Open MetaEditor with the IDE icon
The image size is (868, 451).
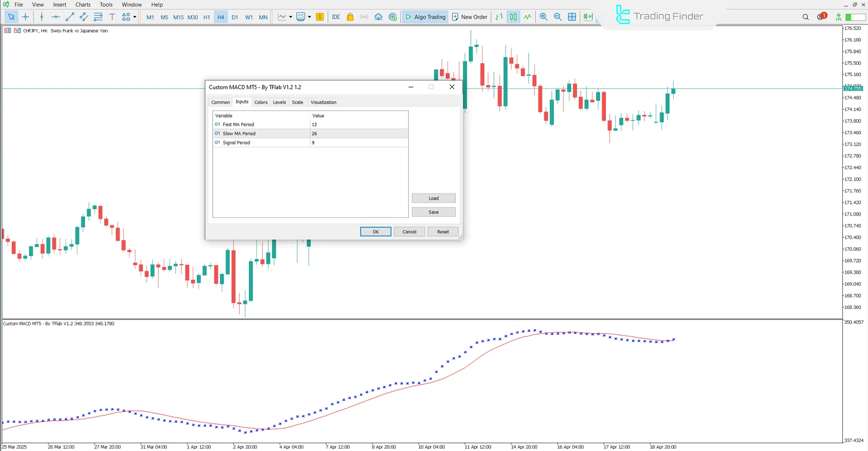(336, 17)
